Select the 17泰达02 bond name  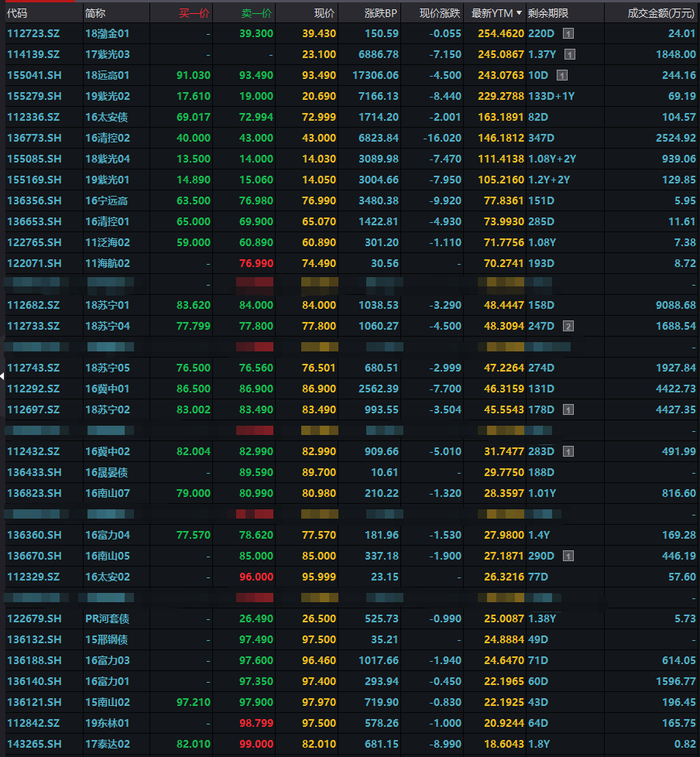(108, 744)
